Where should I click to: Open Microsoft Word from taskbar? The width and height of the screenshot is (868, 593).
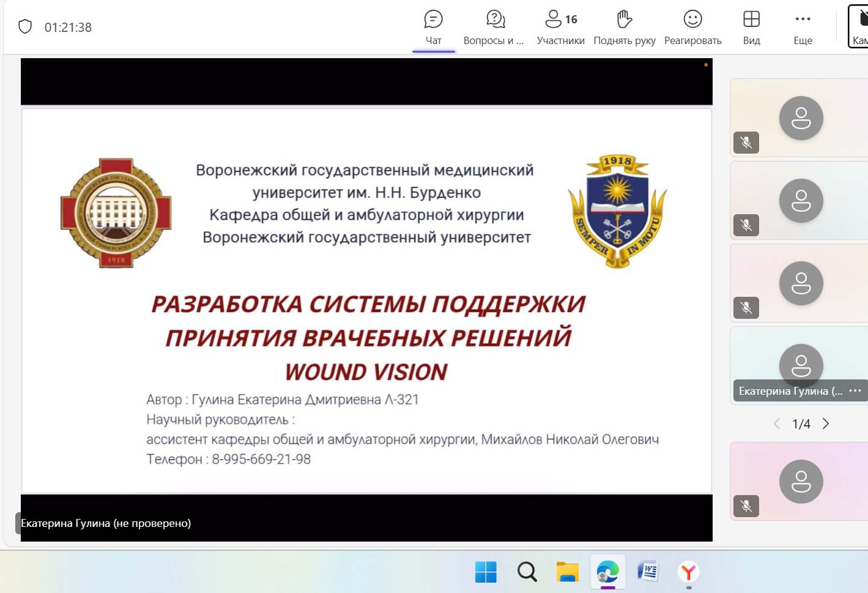point(648,572)
